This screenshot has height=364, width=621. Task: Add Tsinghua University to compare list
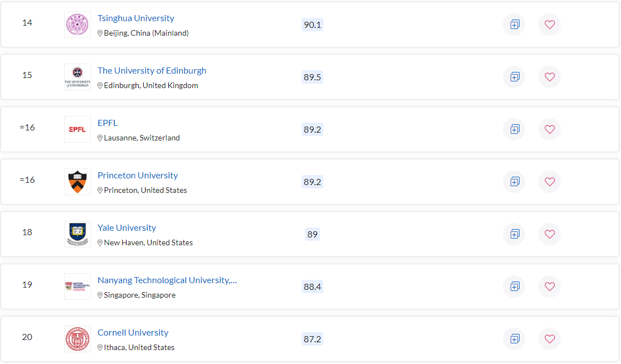514,25
